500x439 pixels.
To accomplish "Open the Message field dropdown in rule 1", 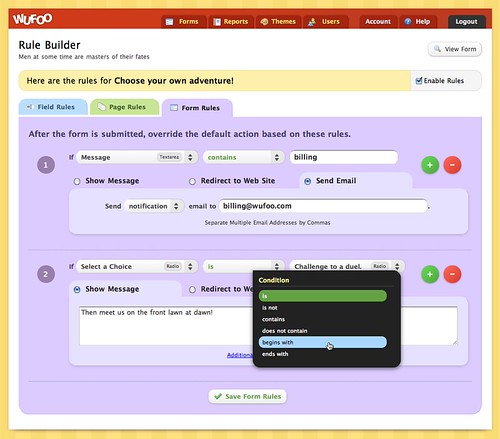I will [137, 157].
